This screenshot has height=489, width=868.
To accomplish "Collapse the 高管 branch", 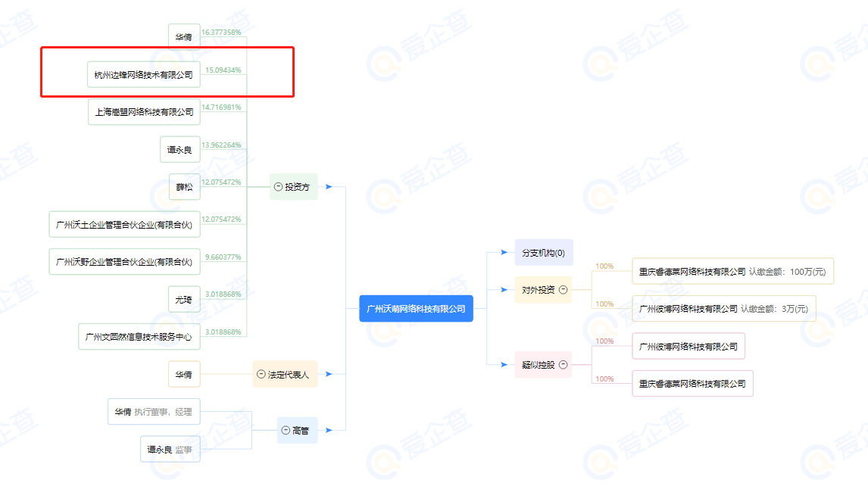I will 286,431.
